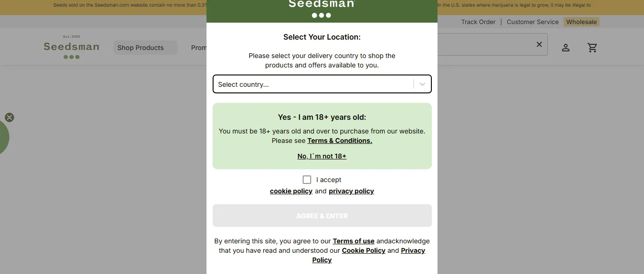Open the Track Order menu item
The height and width of the screenshot is (274, 644).
pyautogui.click(x=478, y=22)
